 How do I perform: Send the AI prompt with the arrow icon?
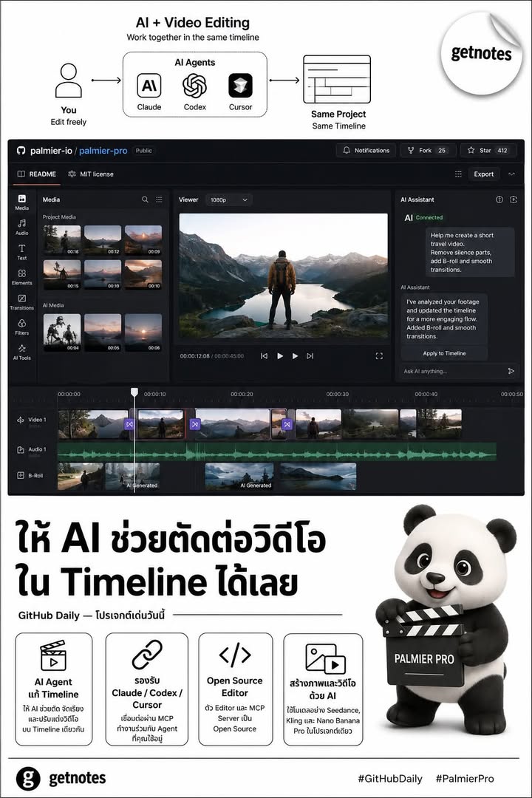coord(511,371)
